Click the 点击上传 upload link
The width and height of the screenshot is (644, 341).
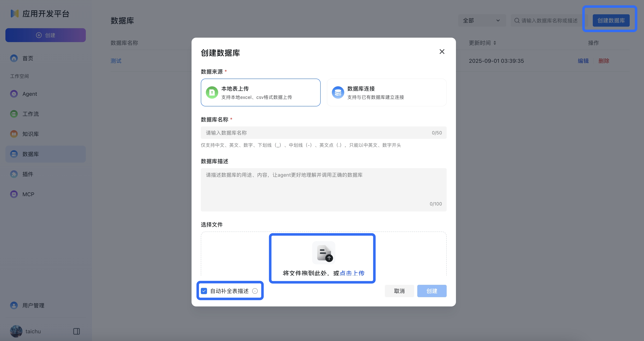tap(352, 273)
